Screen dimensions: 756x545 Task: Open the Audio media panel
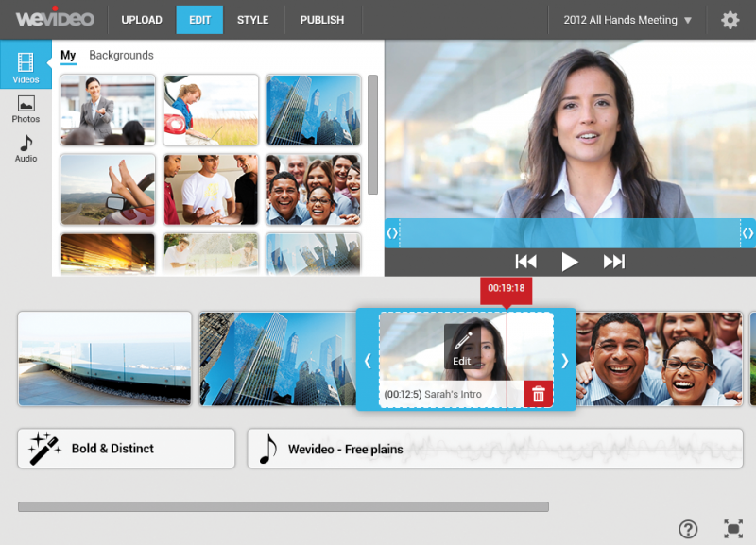[26, 149]
